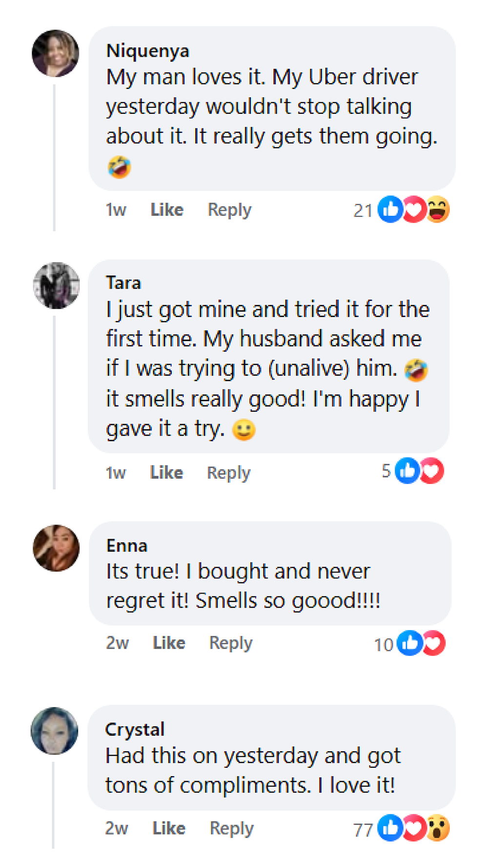Reply to Niquenya's comment

point(229,210)
